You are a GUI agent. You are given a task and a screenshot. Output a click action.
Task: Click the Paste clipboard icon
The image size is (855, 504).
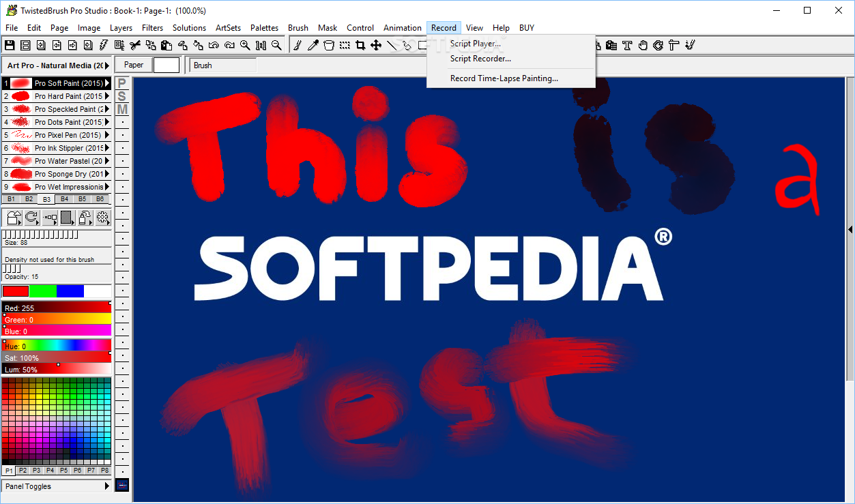[166, 45]
